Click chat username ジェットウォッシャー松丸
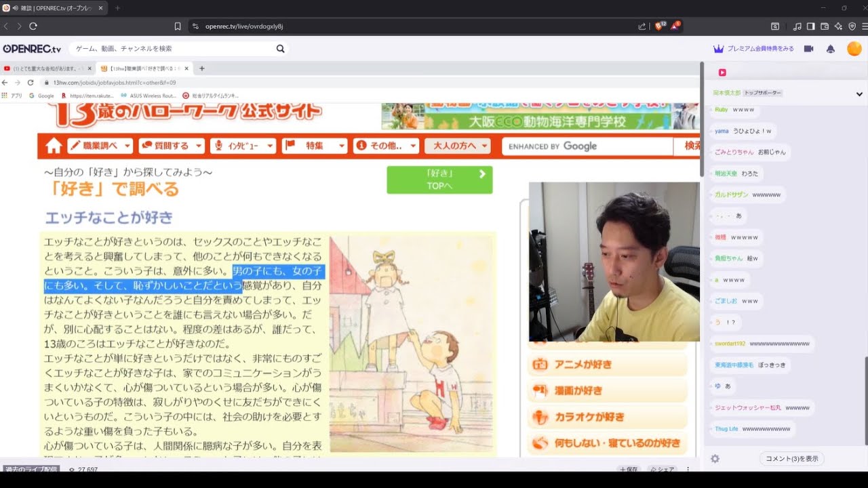 [x=748, y=408]
